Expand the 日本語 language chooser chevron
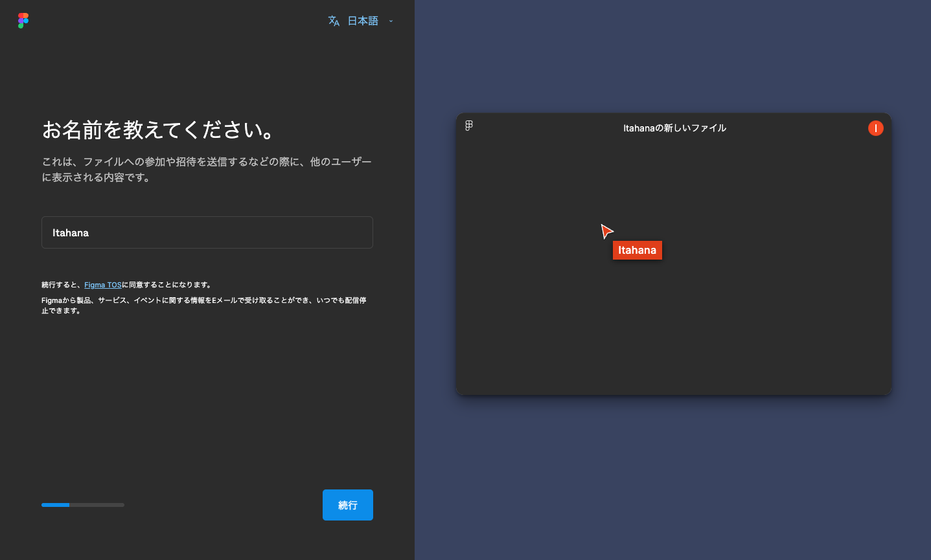The height and width of the screenshot is (560, 931). coord(391,21)
